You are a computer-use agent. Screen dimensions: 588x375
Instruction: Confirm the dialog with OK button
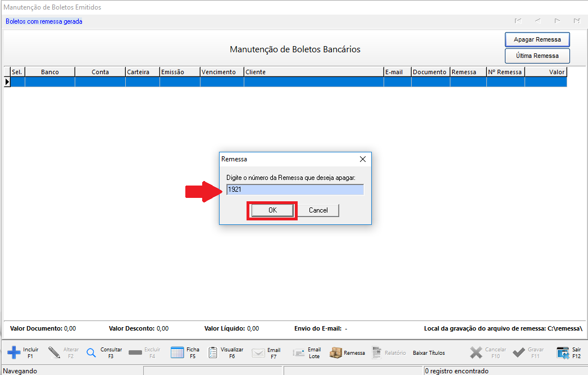click(x=272, y=210)
